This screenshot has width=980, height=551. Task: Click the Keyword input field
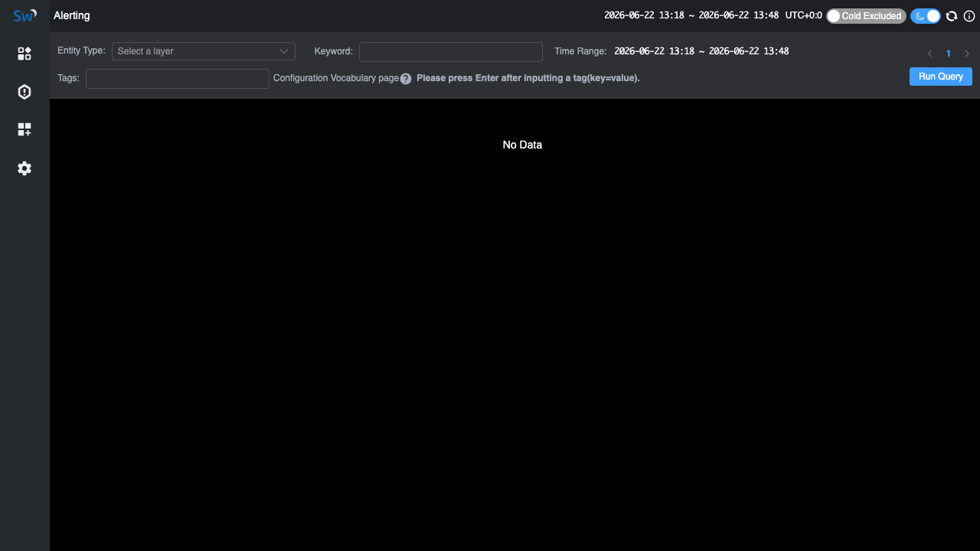(x=451, y=52)
